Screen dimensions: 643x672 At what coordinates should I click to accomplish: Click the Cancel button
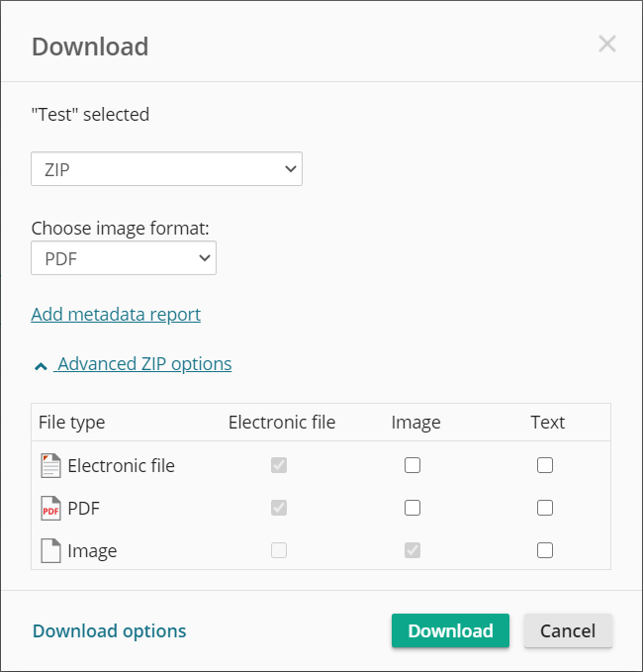point(568,631)
